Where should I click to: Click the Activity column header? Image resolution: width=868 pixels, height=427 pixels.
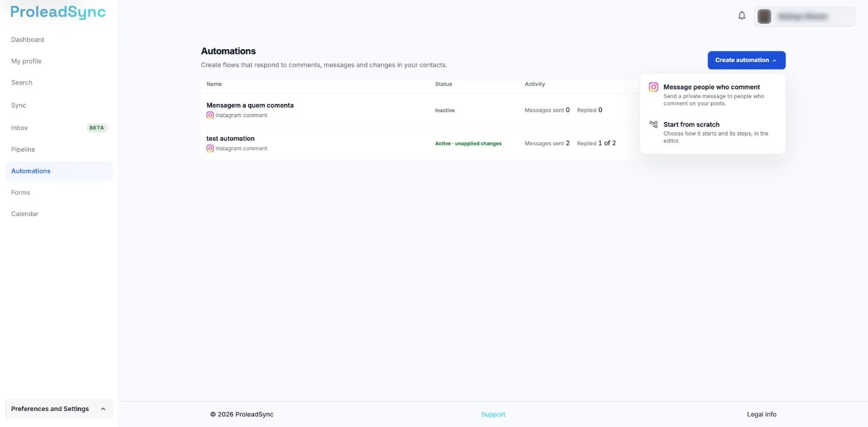tap(535, 84)
